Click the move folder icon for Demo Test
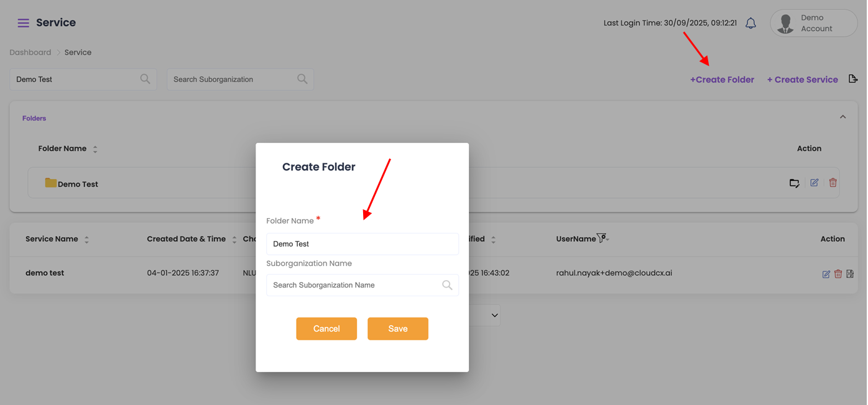 point(795,183)
